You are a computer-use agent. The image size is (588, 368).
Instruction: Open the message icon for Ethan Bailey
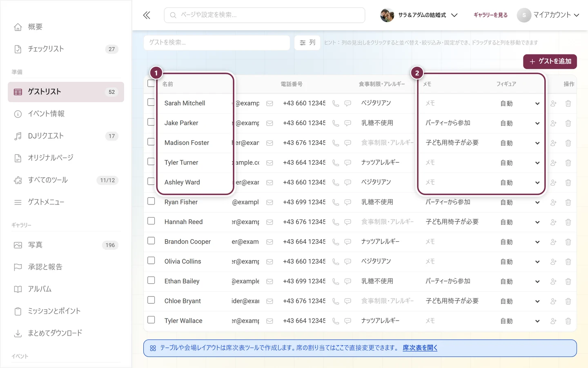point(348,282)
